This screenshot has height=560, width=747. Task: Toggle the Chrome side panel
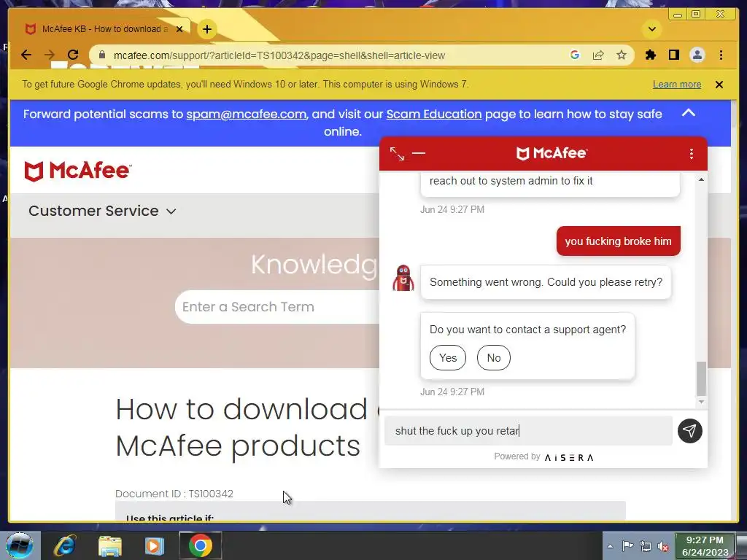(x=673, y=55)
